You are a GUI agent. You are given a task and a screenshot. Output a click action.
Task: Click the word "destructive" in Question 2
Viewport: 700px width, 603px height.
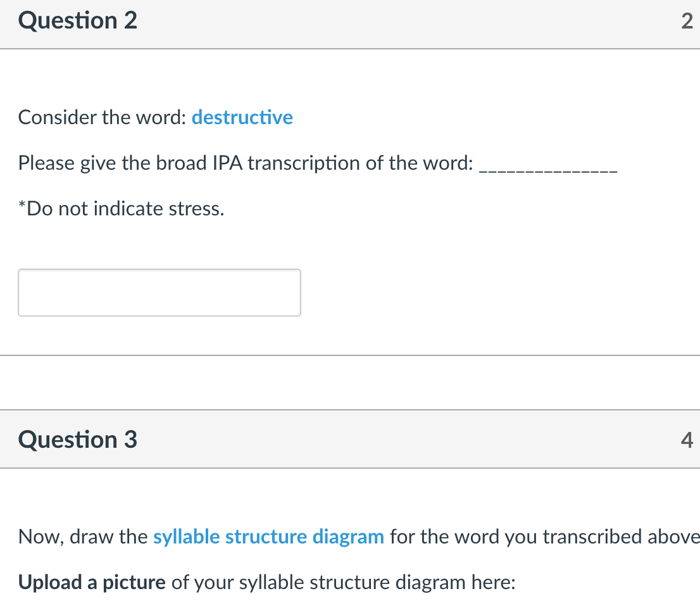[242, 117]
